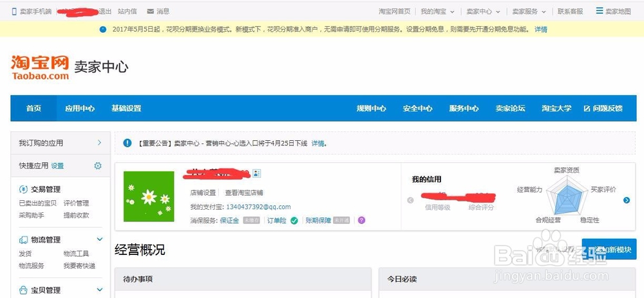The image size is (644, 298).
Task: Open 详情 link in yellow 花呗 banner
Action: (x=540, y=30)
